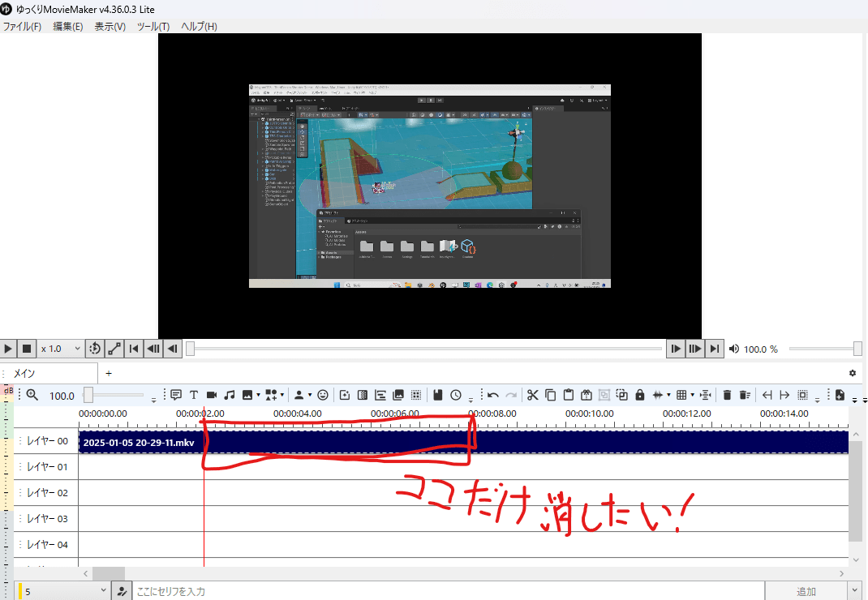868x600 pixels.
Task: Click the trash delete item icon
Action: [x=727, y=395]
